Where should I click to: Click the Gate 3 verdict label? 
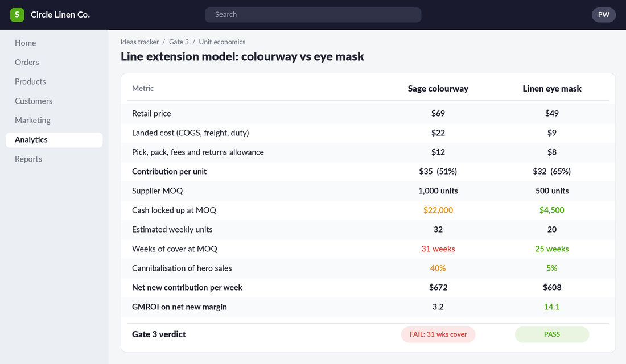[x=159, y=334]
